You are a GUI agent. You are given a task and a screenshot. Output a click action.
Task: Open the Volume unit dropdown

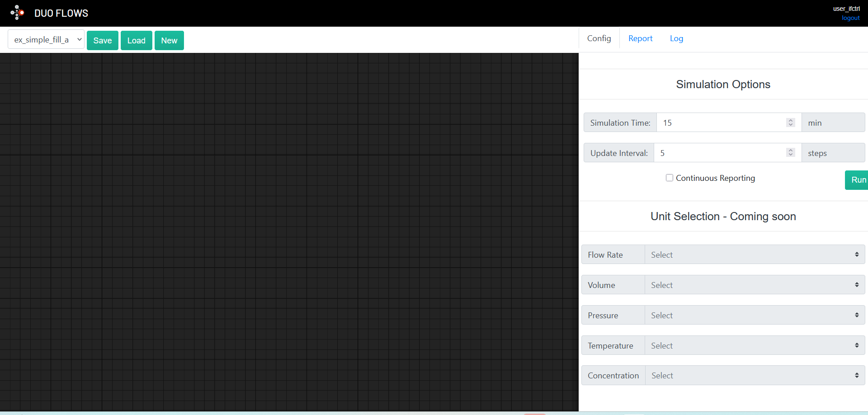(x=755, y=285)
